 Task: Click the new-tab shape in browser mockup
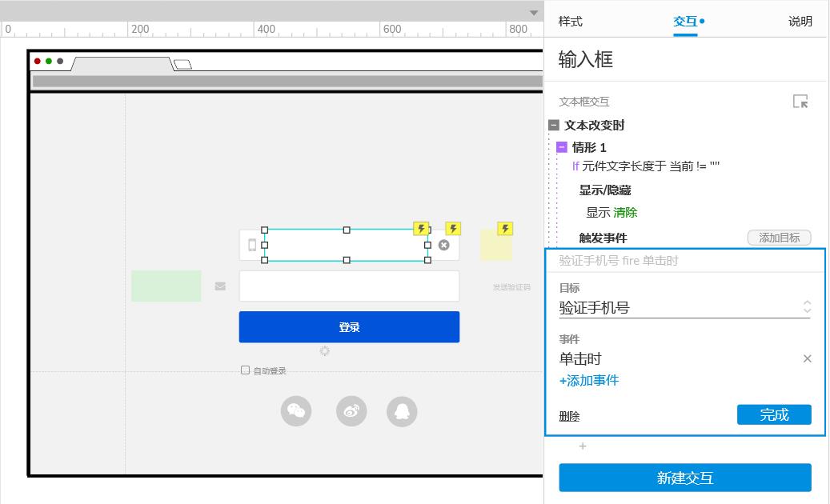182,65
